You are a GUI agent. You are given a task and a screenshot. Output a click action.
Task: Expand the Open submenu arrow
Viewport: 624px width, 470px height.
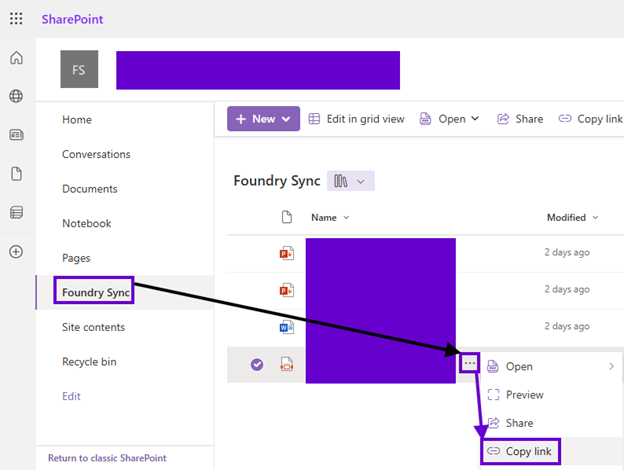[611, 367]
